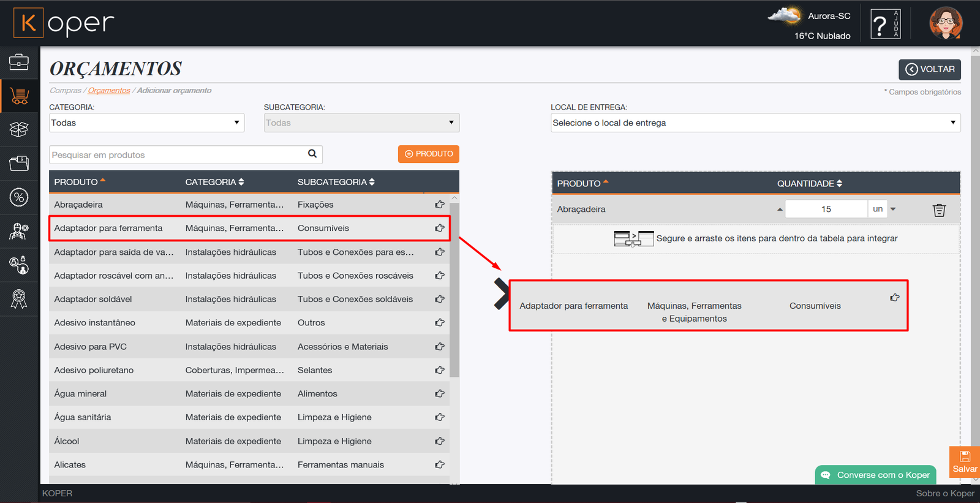Delete Abraçadeira with the trash icon
This screenshot has width=980, height=503.
click(x=939, y=210)
